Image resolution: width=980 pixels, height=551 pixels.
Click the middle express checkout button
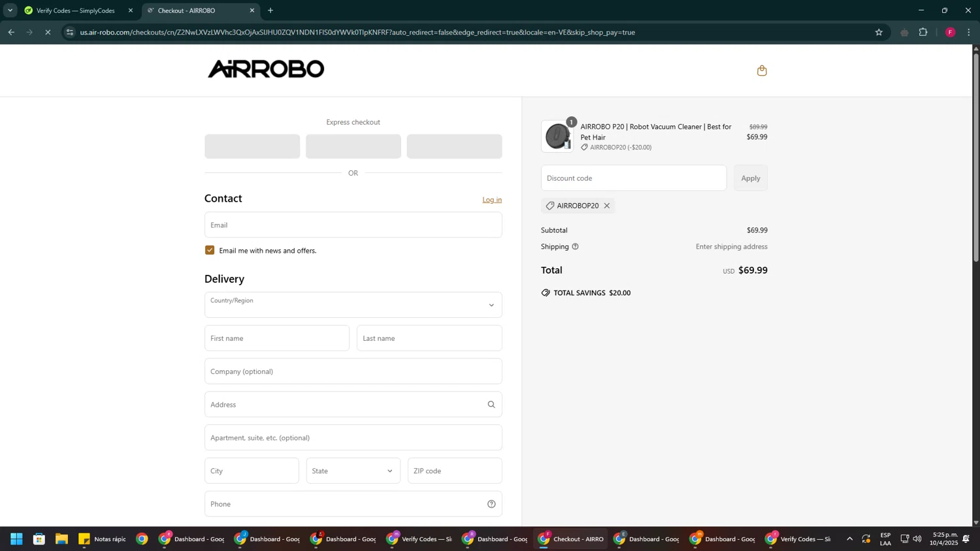click(353, 146)
